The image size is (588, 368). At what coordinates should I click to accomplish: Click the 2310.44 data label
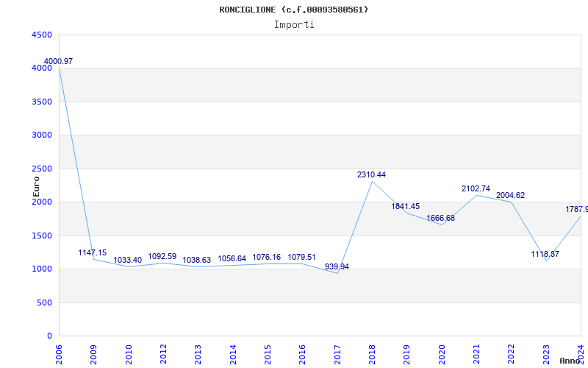coord(371,174)
